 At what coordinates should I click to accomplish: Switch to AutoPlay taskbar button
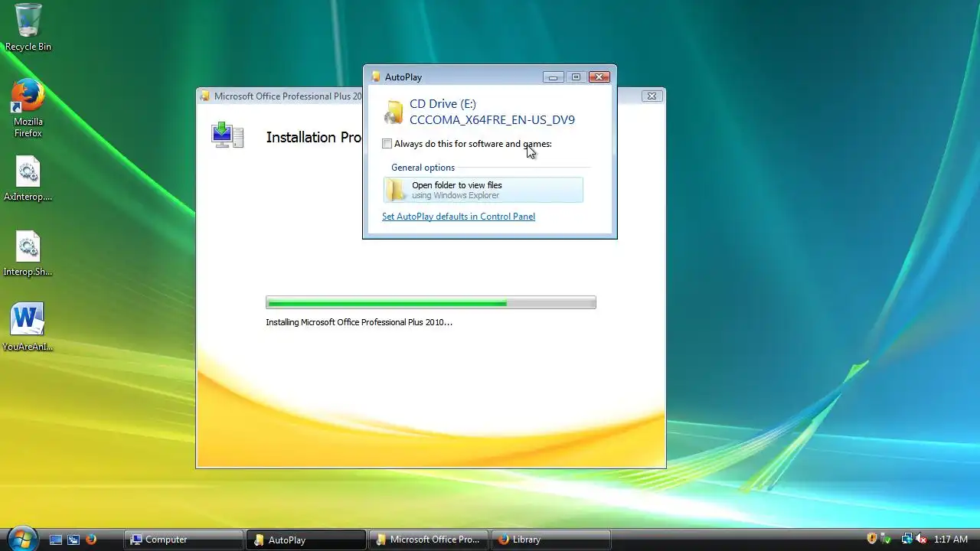coord(306,540)
